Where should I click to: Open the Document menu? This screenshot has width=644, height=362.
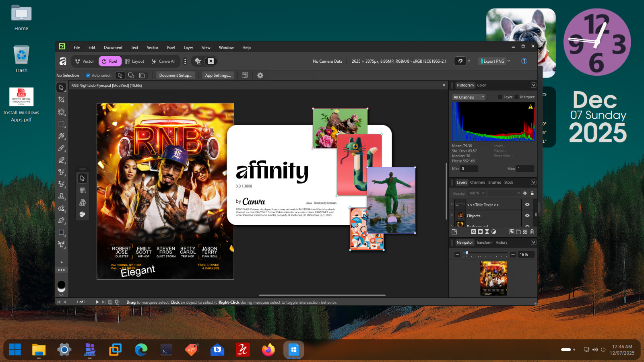(113, 47)
